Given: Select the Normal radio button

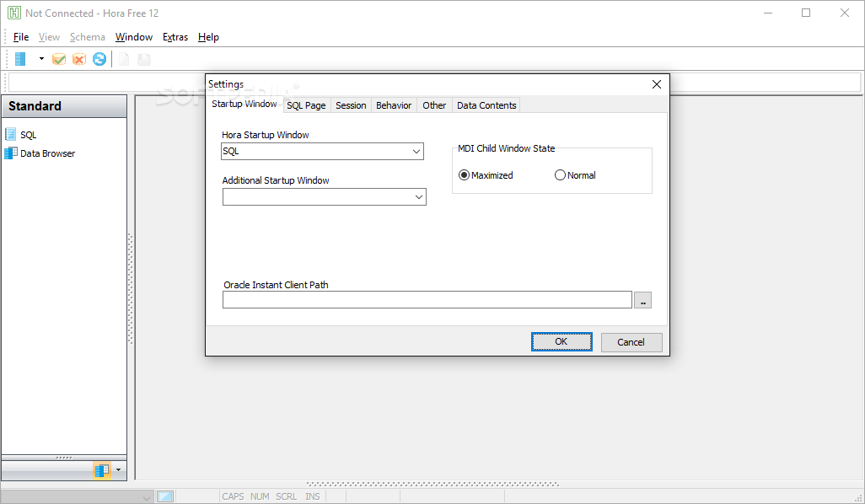Looking at the screenshot, I should [560, 174].
